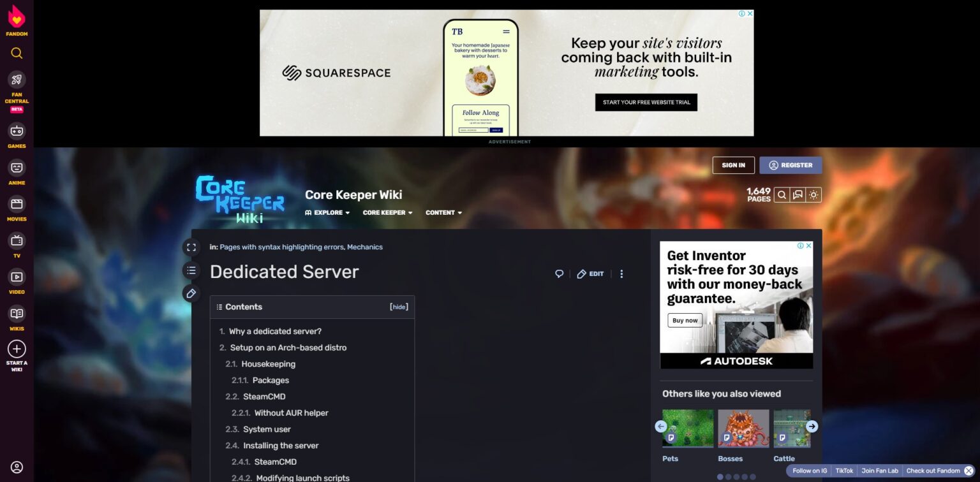Screen dimensions: 980x482
Task: Click the Fandom search magnifier in sidebar
Action: click(x=17, y=53)
